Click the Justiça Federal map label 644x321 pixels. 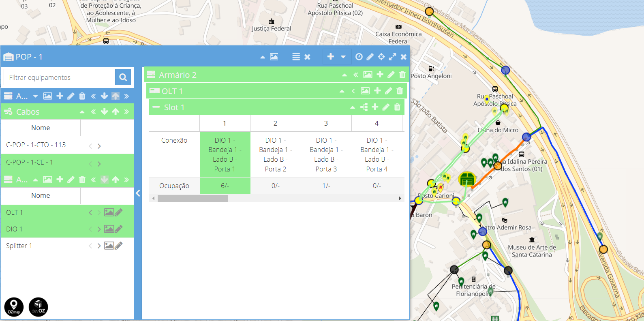pyautogui.click(x=272, y=28)
